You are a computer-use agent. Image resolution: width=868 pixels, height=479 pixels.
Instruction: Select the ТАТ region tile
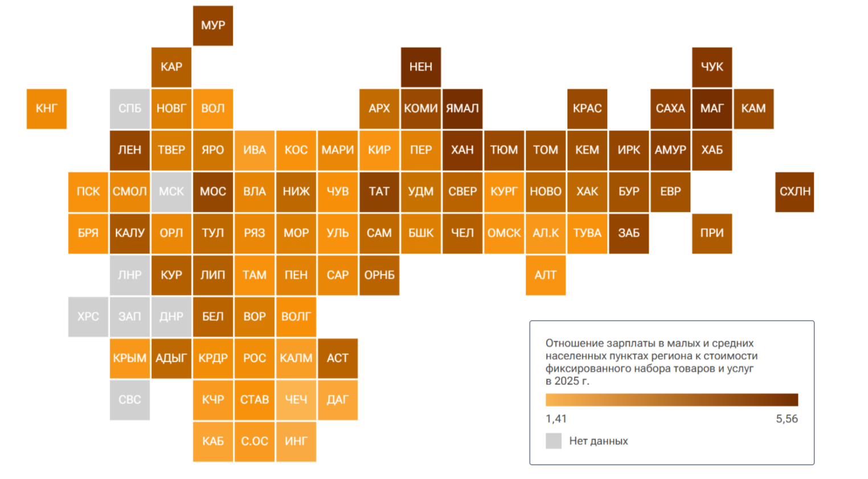(379, 192)
